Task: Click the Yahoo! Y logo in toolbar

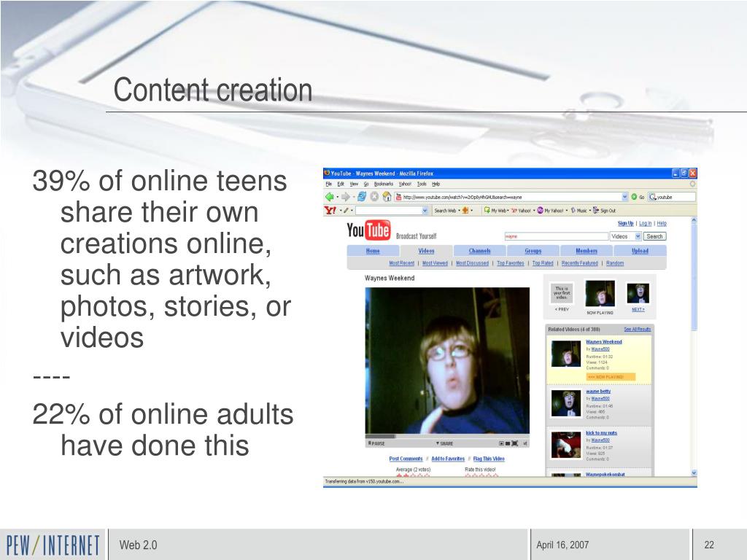Action: click(x=330, y=210)
